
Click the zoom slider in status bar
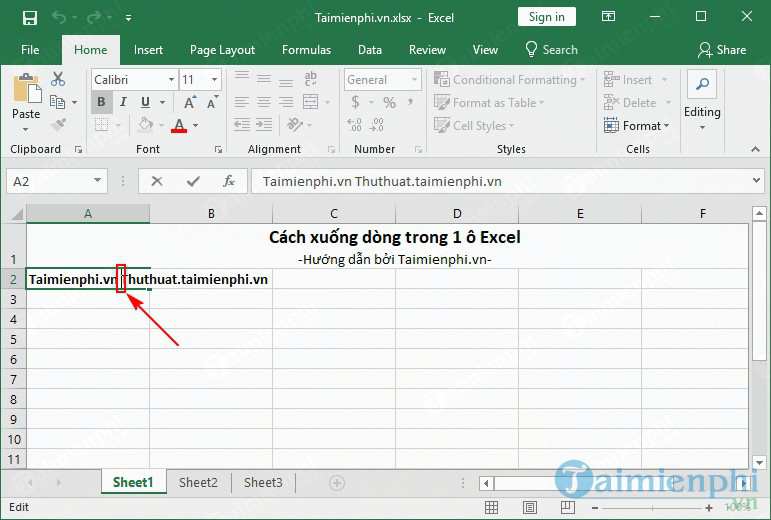coord(652,508)
